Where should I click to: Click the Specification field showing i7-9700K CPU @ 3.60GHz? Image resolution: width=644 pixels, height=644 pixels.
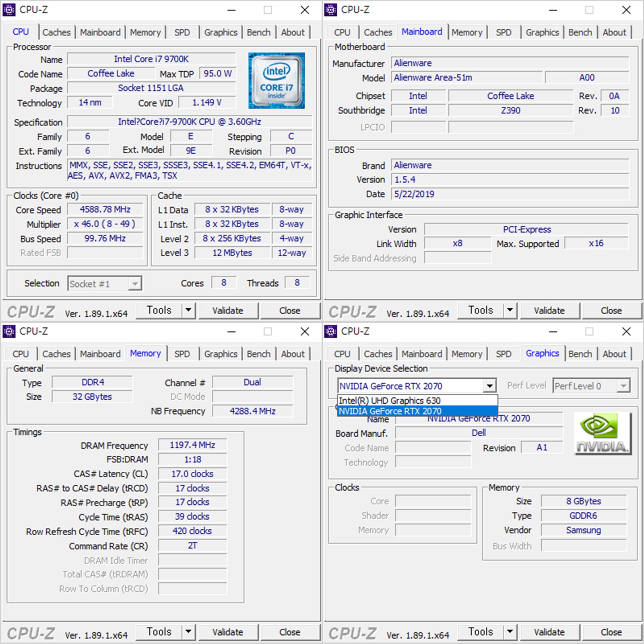coord(190,122)
